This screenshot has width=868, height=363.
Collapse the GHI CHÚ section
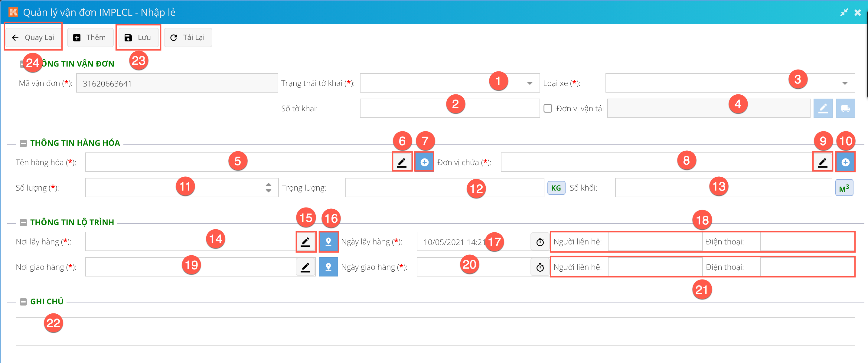23,302
